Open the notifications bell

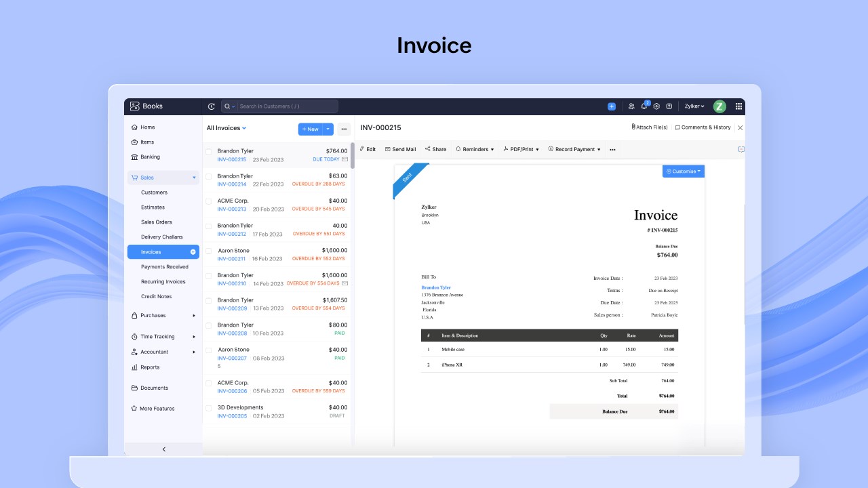tap(644, 106)
